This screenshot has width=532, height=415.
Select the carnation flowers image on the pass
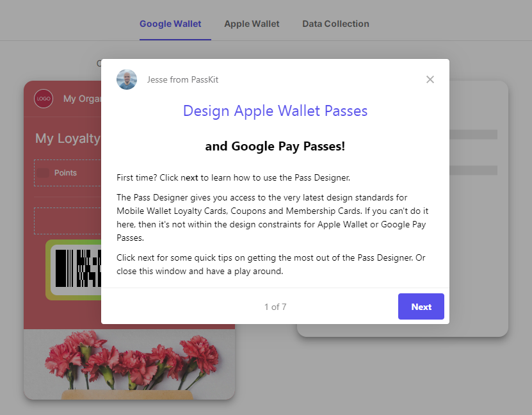(x=129, y=364)
